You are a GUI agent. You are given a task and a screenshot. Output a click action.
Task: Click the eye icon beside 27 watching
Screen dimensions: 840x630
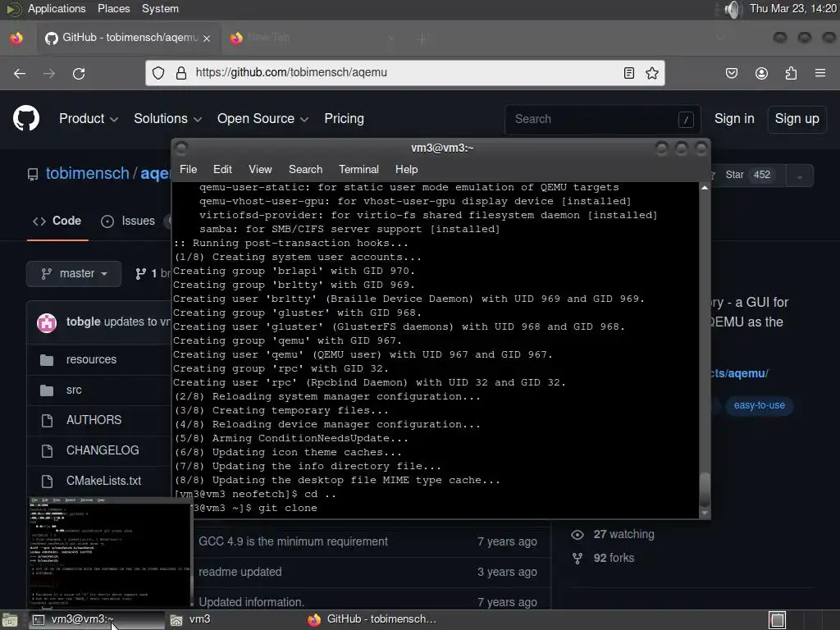577,535
